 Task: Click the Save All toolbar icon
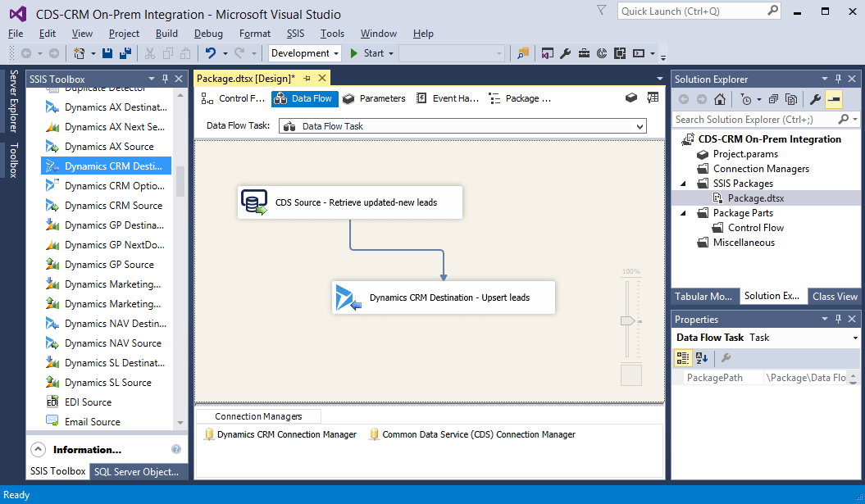(125, 53)
